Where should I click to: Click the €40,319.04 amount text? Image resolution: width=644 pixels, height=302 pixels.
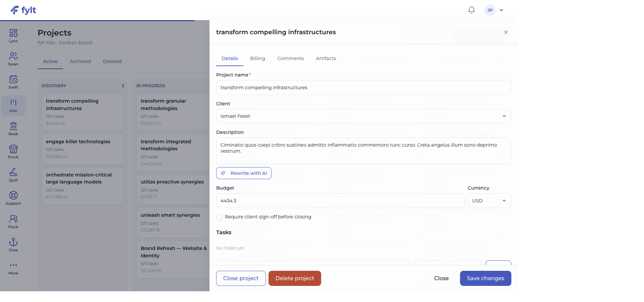(x=151, y=164)
